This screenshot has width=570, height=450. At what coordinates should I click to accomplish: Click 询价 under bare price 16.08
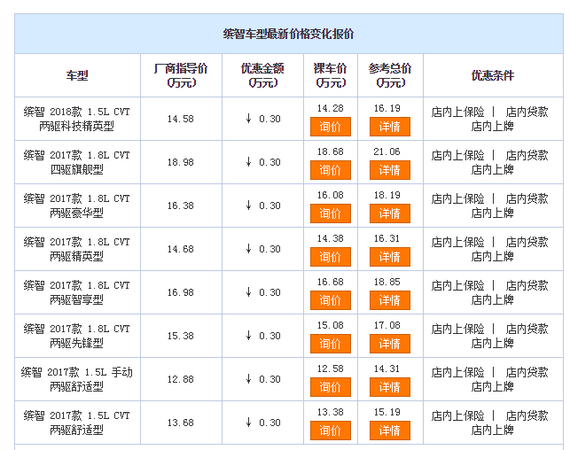[330, 213]
